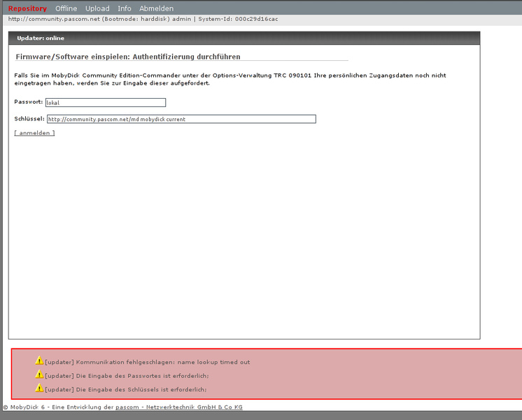Open the Info menu item

[124, 8]
